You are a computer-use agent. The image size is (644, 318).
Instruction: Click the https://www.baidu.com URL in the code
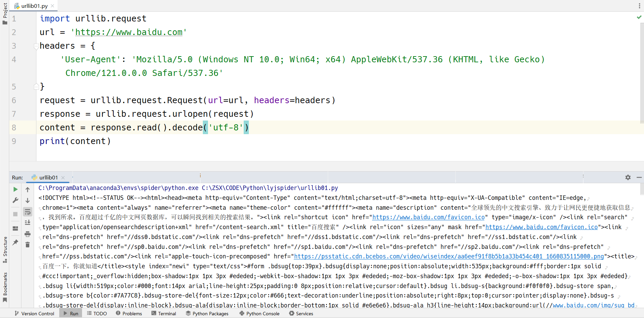[129, 32]
